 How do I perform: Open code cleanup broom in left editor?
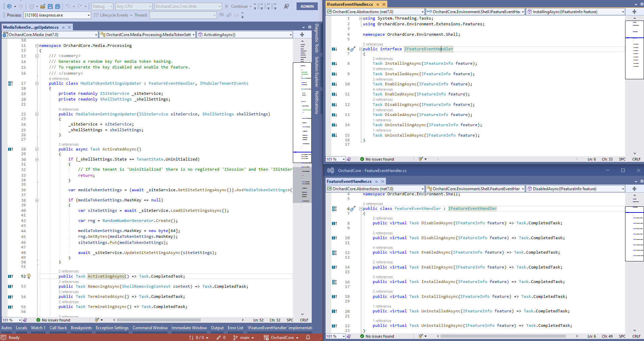click(97, 320)
